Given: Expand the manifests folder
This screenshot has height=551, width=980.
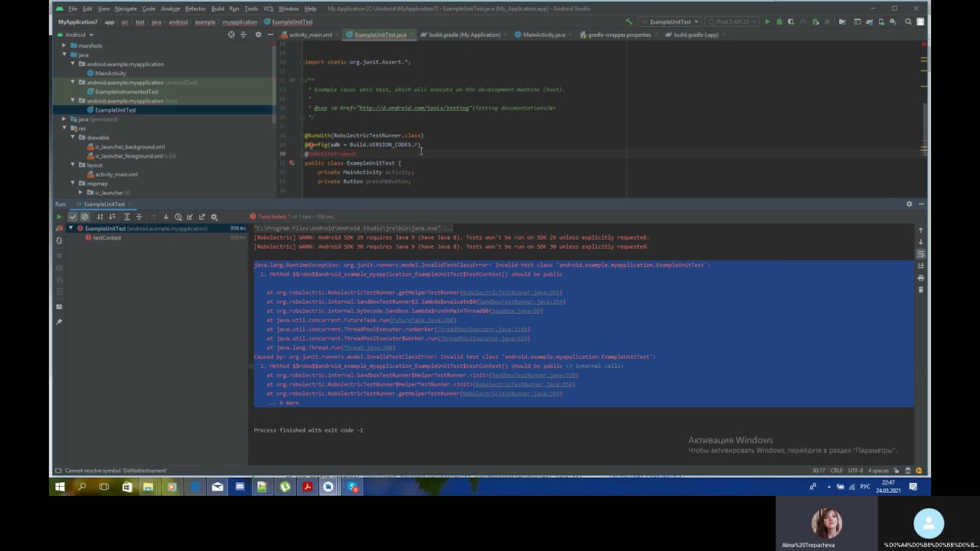Looking at the screenshot, I should tap(64, 46).
